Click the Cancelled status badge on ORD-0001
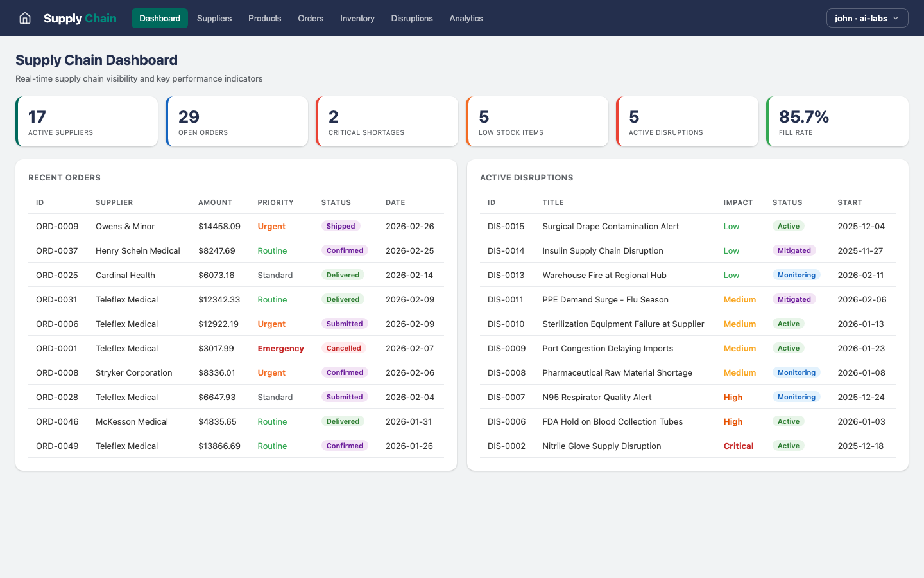 [344, 348]
